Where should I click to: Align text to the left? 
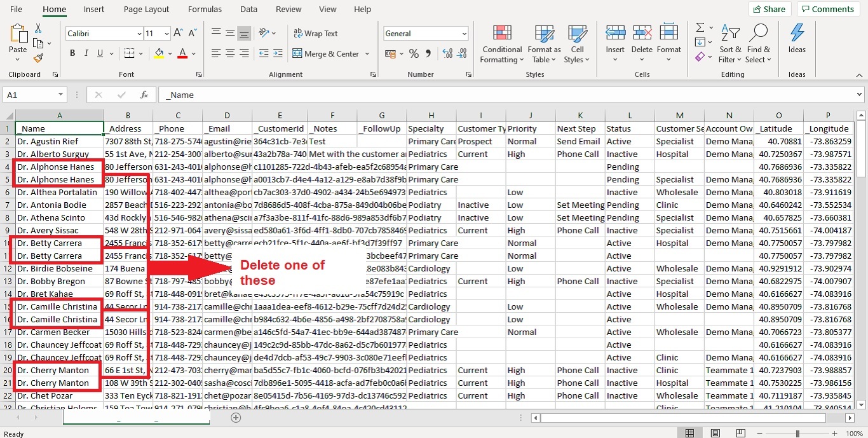(x=216, y=53)
